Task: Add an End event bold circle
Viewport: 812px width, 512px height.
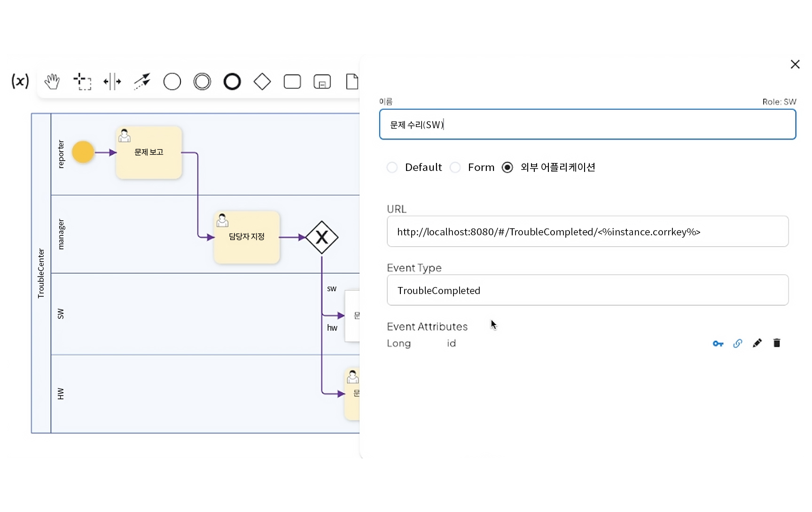Action: [232, 82]
